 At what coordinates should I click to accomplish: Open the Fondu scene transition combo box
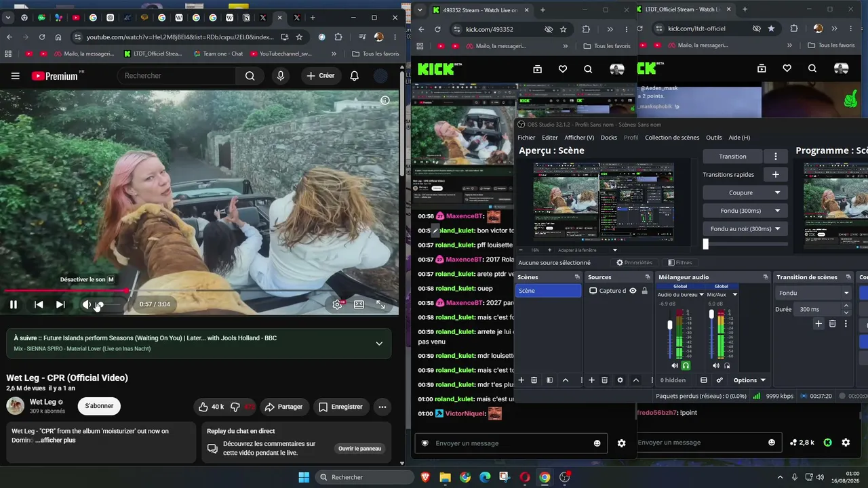point(814,293)
